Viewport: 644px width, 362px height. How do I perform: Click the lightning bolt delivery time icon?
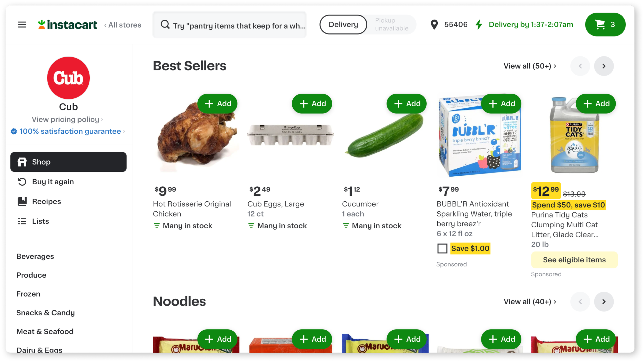tap(479, 25)
